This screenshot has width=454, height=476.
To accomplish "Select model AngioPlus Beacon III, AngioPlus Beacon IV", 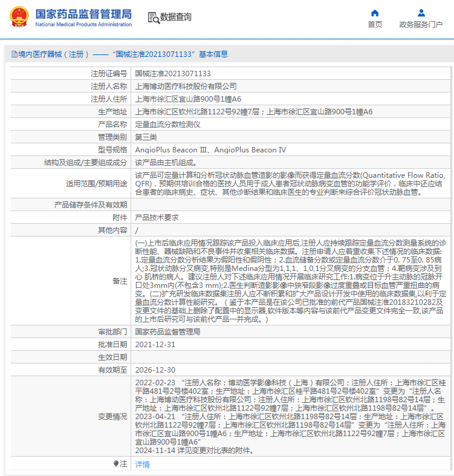I will (210, 150).
